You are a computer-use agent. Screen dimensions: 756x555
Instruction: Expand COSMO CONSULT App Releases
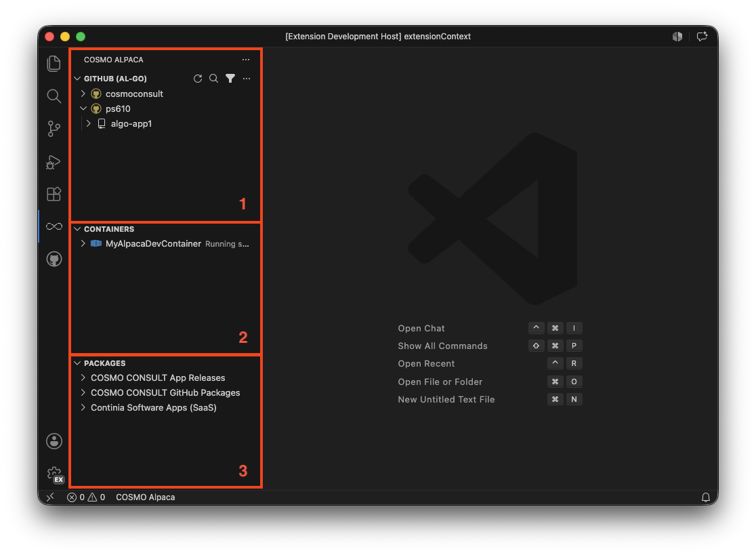click(x=83, y=377)
